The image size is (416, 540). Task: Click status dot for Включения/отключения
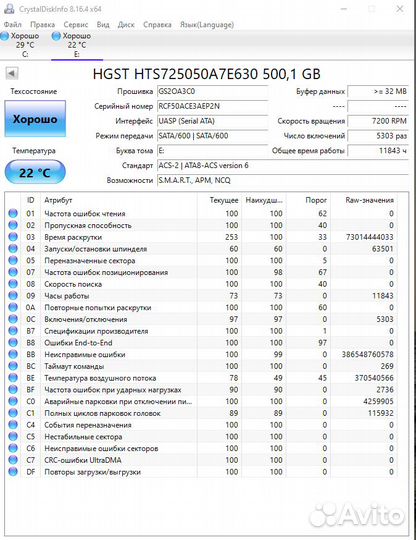(13, 319)
